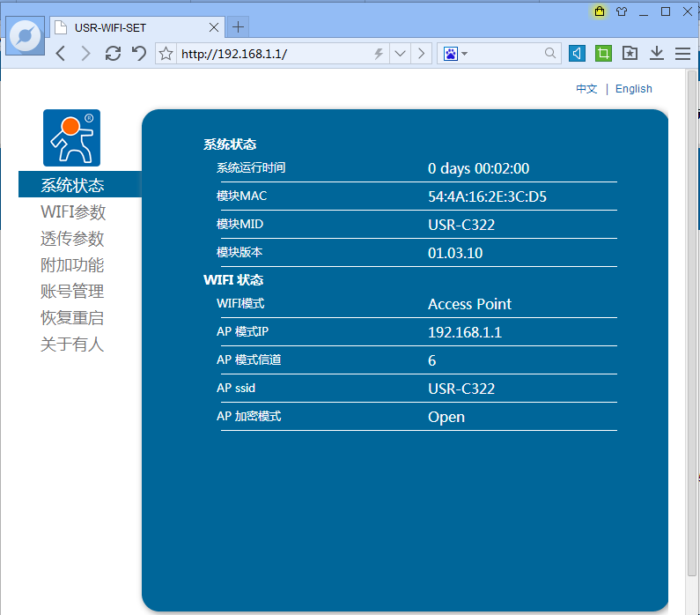This screenshot has width=700, height=615.
Task: Click the undo close-tab arrow icon
Action: tap(138, 54)
